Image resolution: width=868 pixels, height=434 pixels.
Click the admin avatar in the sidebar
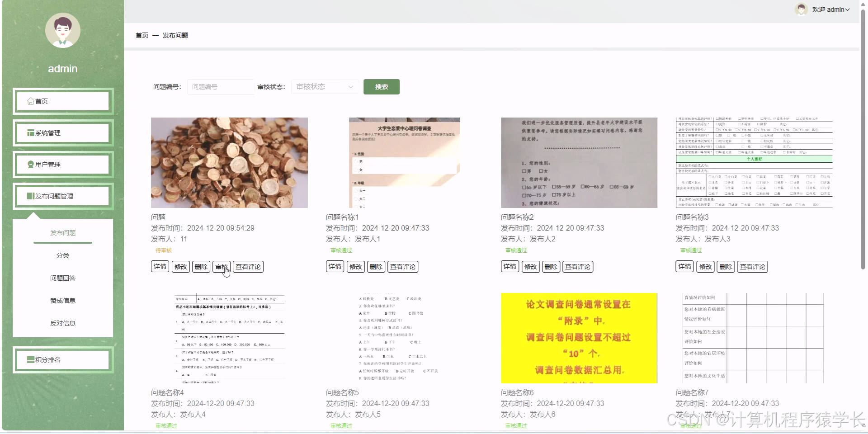pos(63,30)
